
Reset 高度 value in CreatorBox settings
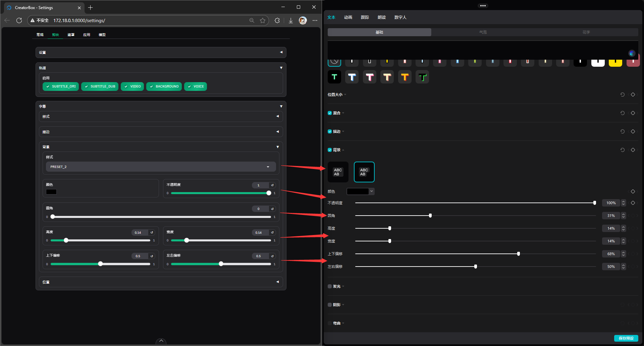click(152, 232)
